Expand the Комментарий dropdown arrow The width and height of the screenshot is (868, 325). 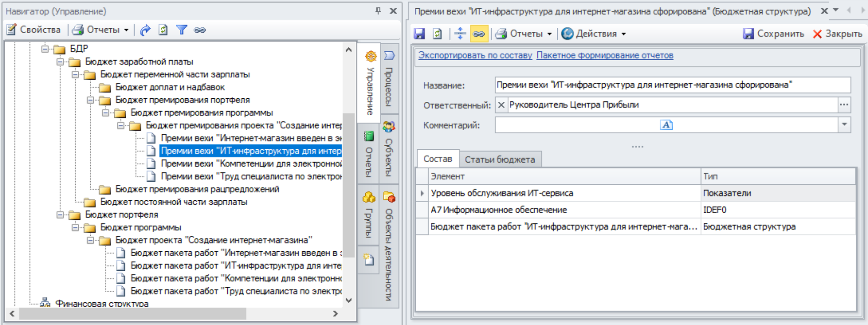[844, 125]
